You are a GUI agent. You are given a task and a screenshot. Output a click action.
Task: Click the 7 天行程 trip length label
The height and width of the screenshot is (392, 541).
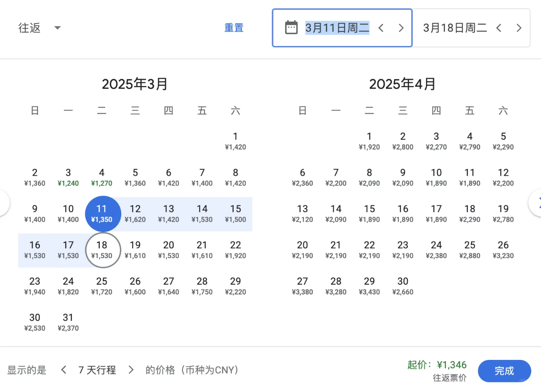coord(97,370)
